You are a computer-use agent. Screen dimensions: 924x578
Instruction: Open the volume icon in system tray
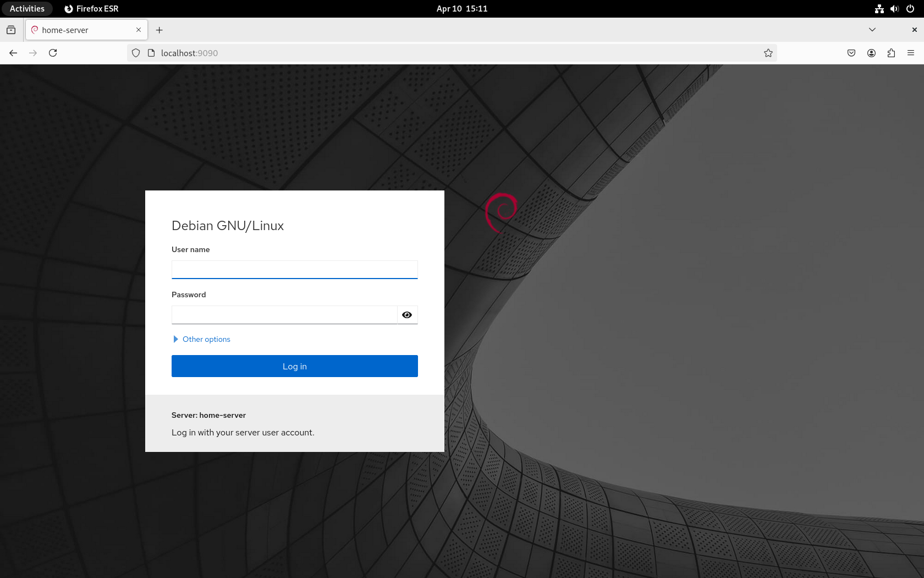(895, 9)
